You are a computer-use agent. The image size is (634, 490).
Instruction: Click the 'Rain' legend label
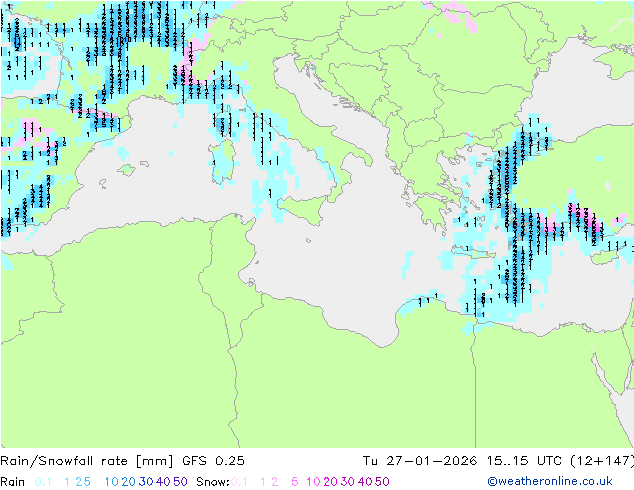pyautogui.click(x=13, y=482)
